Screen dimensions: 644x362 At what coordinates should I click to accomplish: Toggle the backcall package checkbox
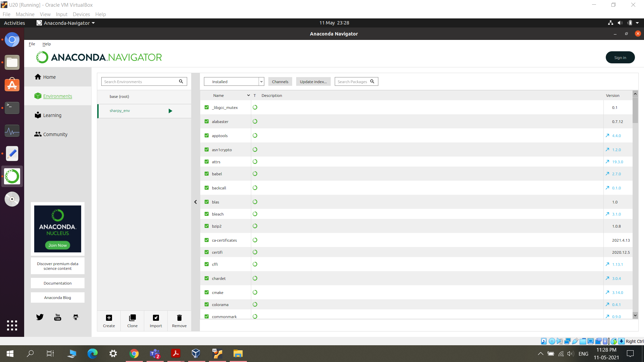tap(207, 188)
